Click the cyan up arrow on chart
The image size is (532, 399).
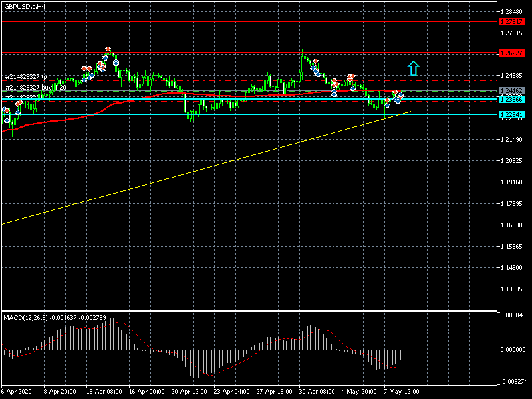[x=413, y=67]
